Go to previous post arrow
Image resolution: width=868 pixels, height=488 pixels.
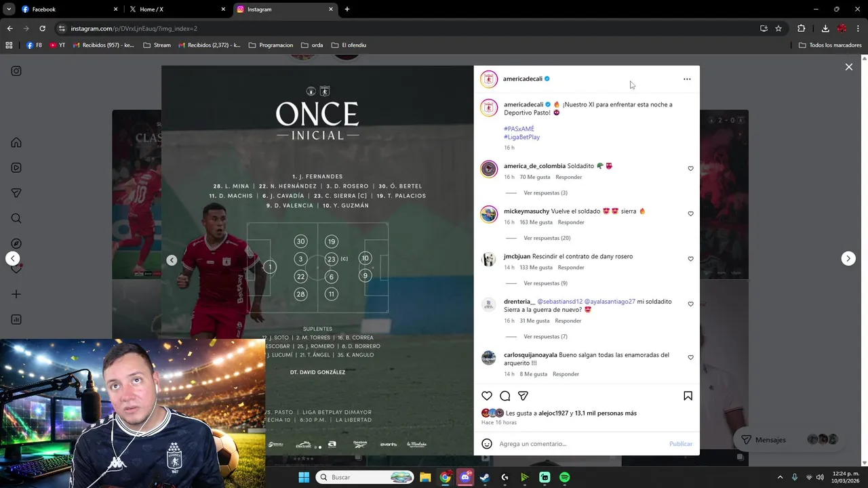[x=12, y=258]
